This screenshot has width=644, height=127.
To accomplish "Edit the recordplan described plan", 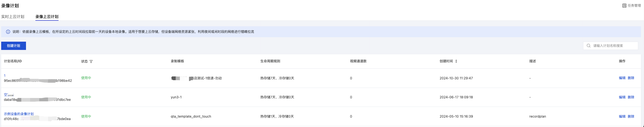I will click(622, 116).
